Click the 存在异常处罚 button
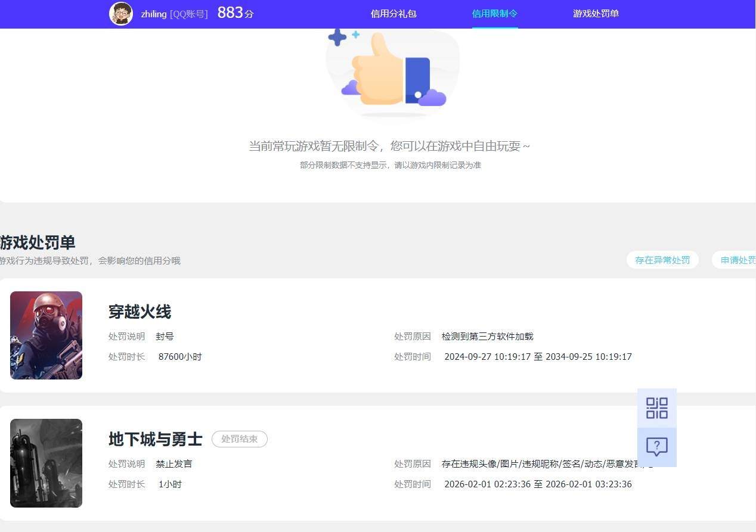The image size is (756, 532). pyautogui.click(x=662, y=260)
